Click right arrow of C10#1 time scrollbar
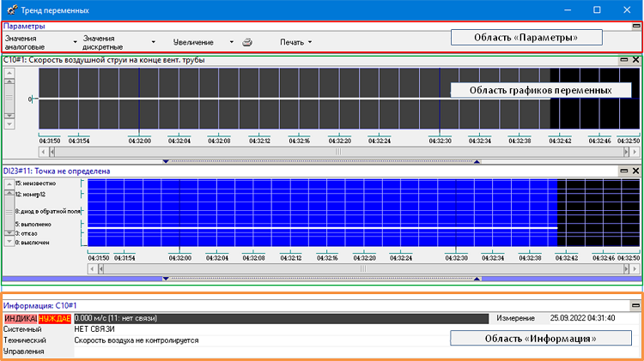This screenshot has width=644, height=361. [x=635, y=152]
